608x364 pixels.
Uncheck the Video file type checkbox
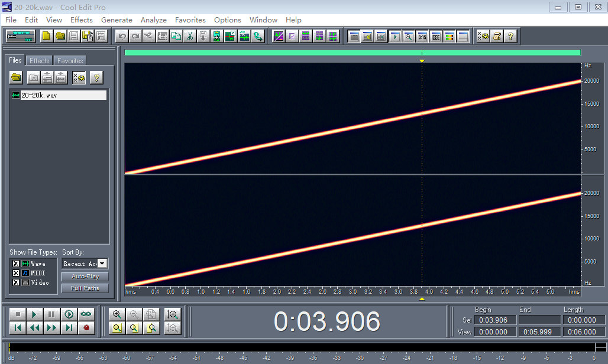(x=16, y=282)
